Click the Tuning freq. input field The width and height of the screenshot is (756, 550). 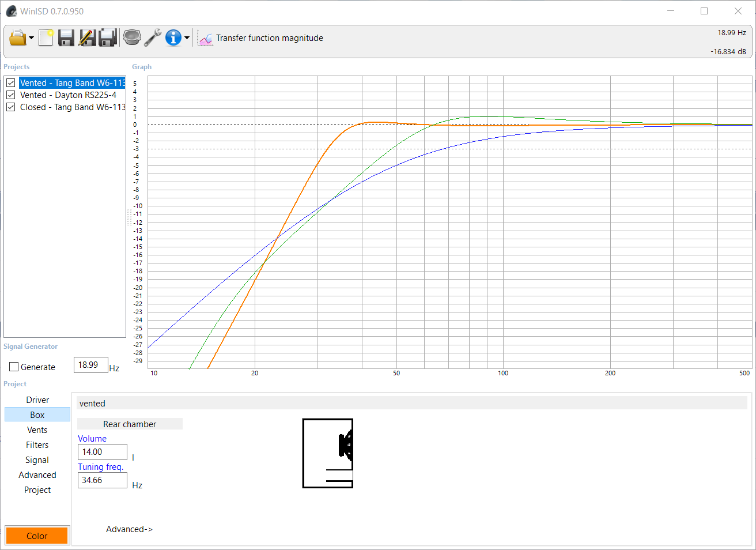click(x=103, y=480)
